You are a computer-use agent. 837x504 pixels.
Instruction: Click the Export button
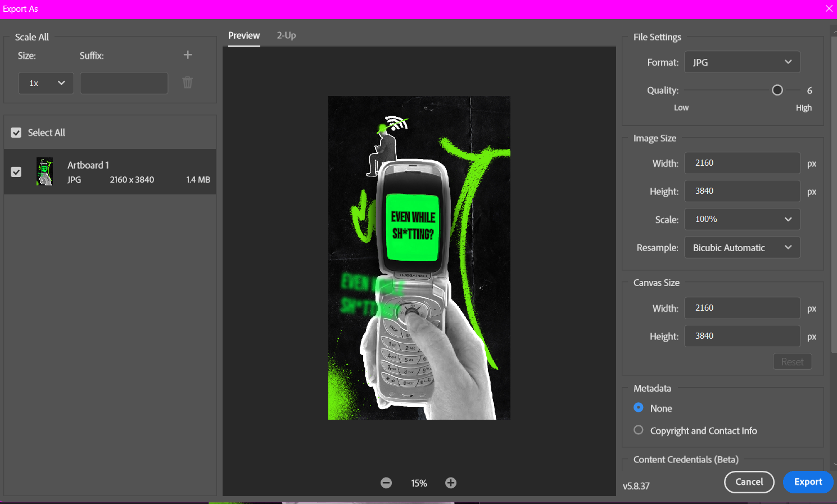coord(808,482)
